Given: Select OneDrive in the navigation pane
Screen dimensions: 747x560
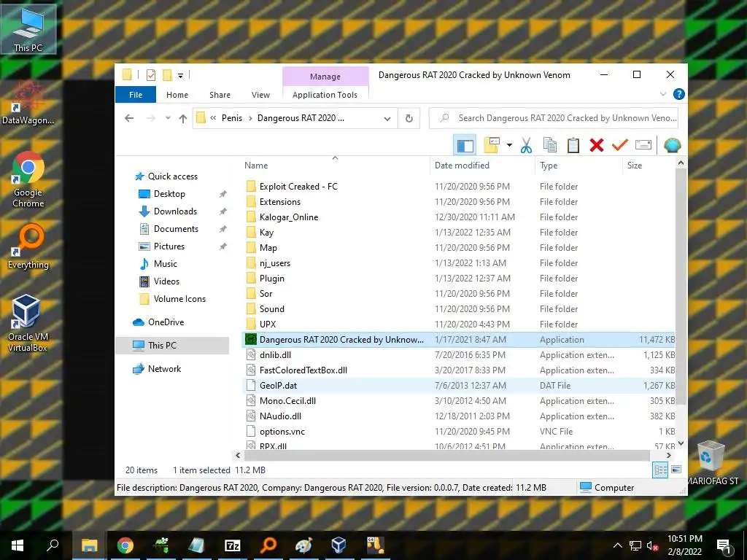Looking at the screenshot, I should pyautogui.click(x=166, y=322).
